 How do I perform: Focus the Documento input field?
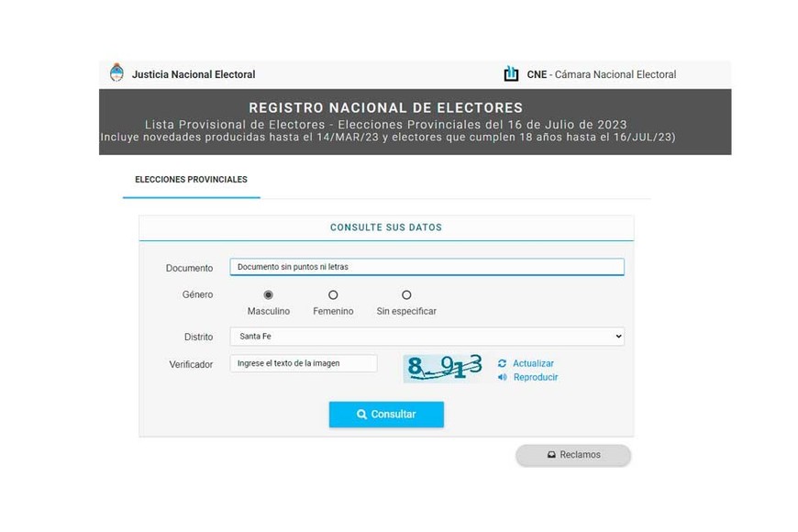427,267
